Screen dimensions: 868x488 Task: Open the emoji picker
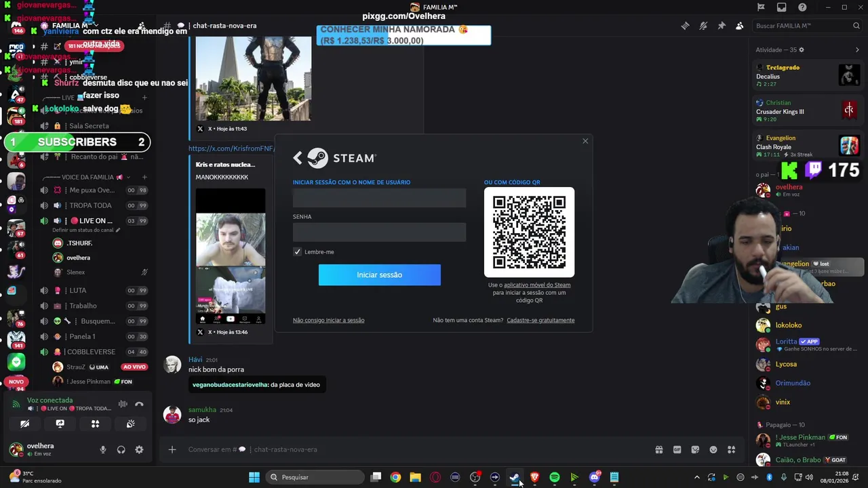713,449
